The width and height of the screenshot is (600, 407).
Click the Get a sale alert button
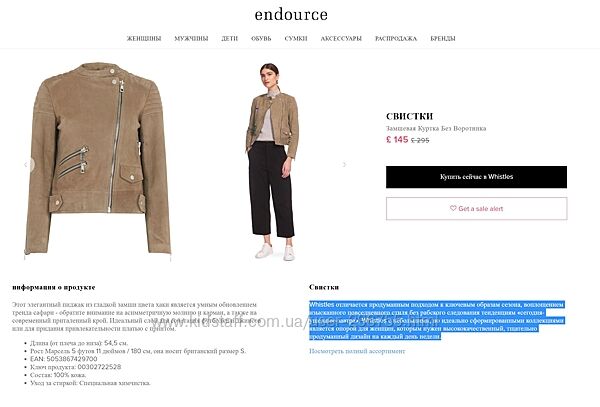coord(476,208)
